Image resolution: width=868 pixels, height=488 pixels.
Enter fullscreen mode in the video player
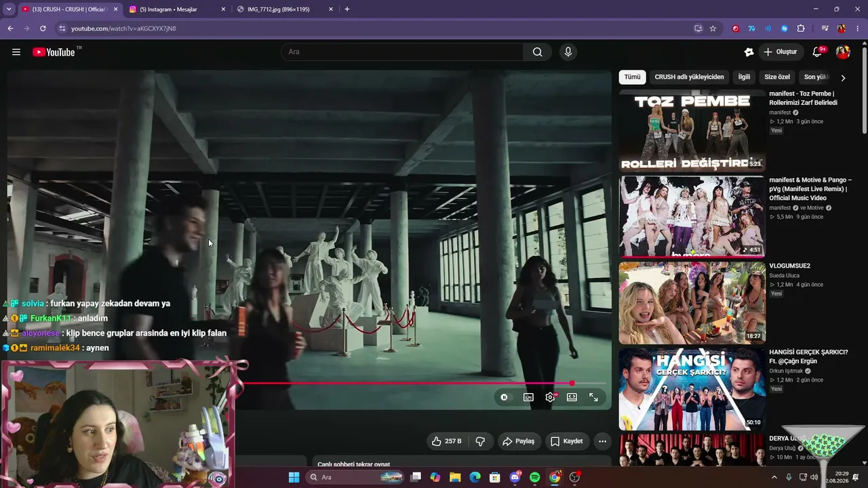click(593, 397)
